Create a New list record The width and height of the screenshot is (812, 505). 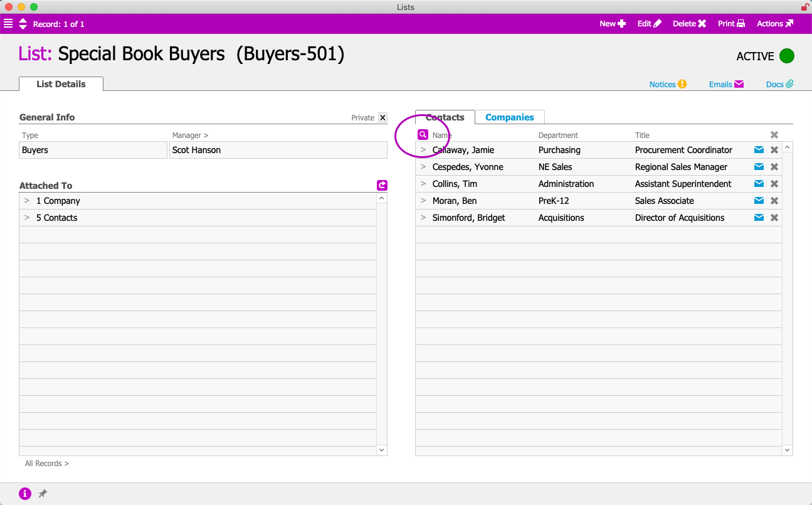pos(613,24)
